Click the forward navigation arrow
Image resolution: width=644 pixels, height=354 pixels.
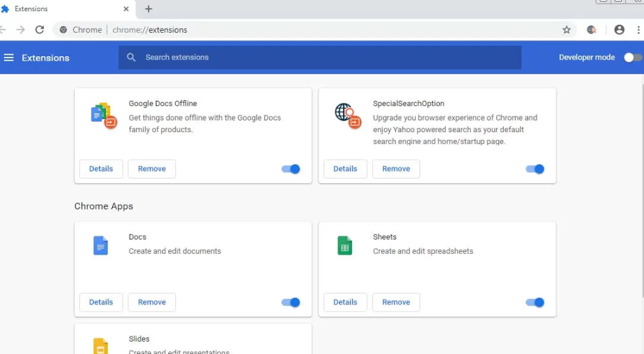coord(21,29)
